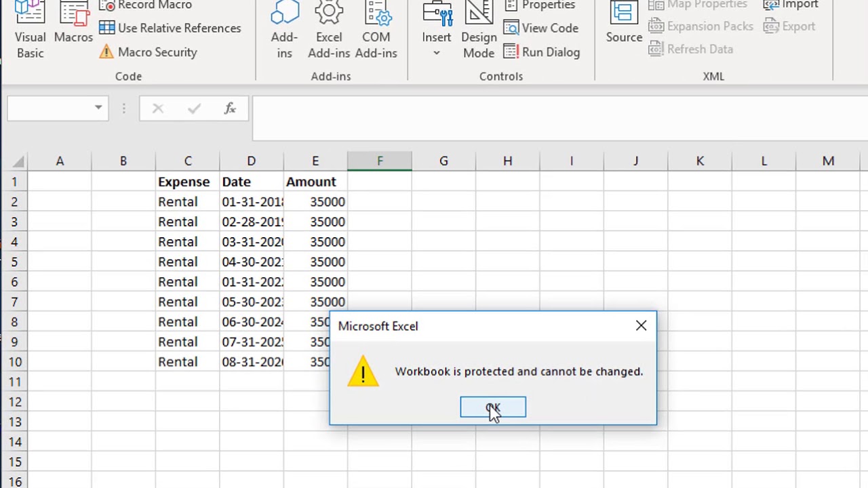Toggle Design Mode
868x488 pixels.
[479, 30]
